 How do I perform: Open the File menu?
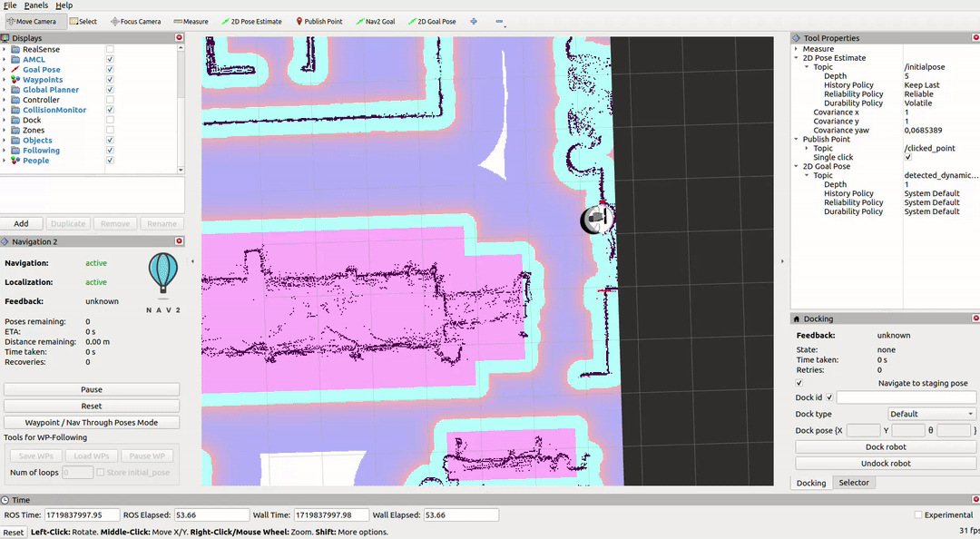click(x=10, y=5)
